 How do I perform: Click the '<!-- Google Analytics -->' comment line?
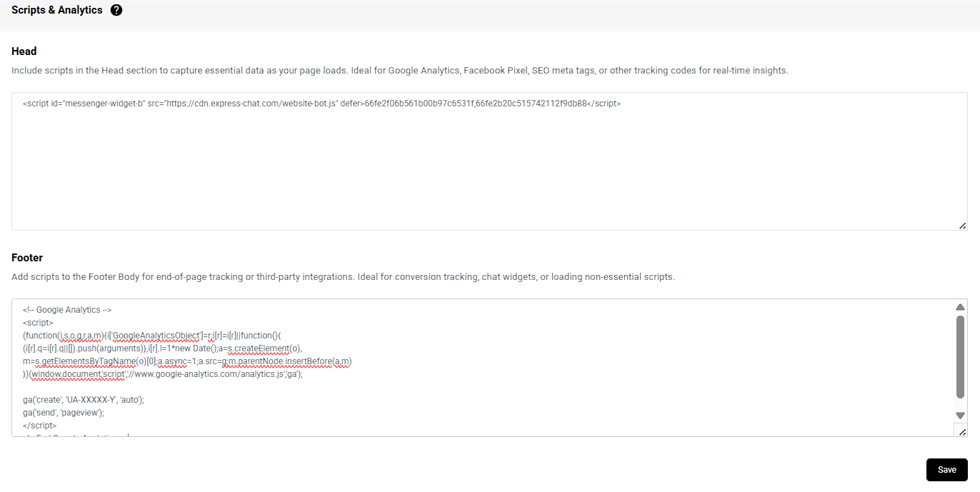tap(67, 310)
